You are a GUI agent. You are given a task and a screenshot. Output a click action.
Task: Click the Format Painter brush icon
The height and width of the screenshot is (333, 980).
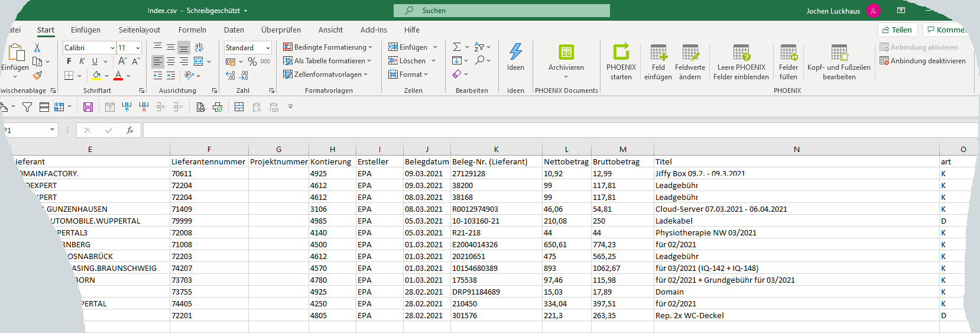click(37, 76)
